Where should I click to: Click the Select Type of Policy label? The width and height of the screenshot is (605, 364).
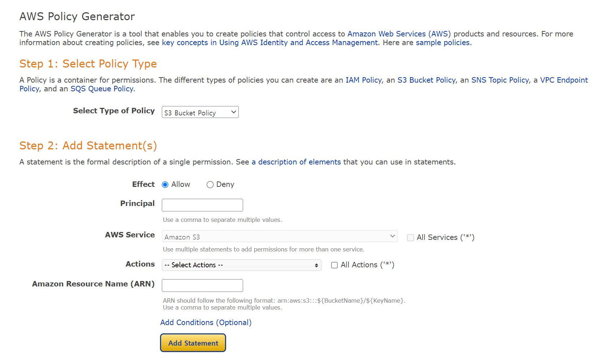pos(114,111)
